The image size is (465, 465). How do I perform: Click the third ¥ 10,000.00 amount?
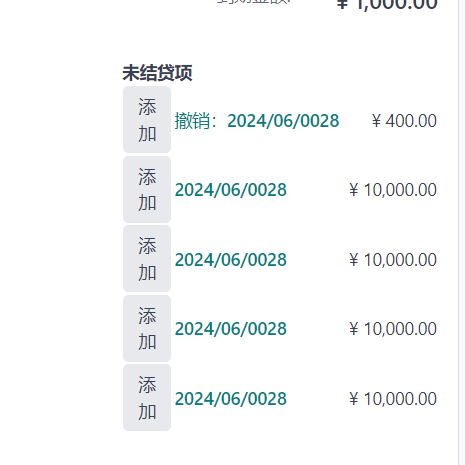393,329
